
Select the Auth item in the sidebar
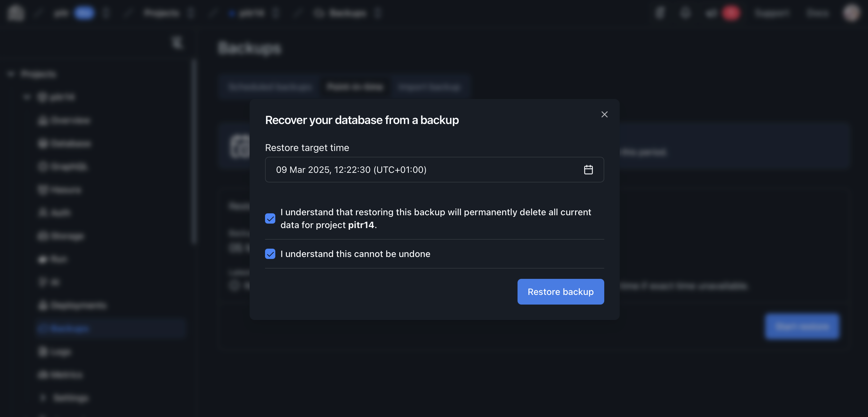pyautogui.click(x=61, y=212)
